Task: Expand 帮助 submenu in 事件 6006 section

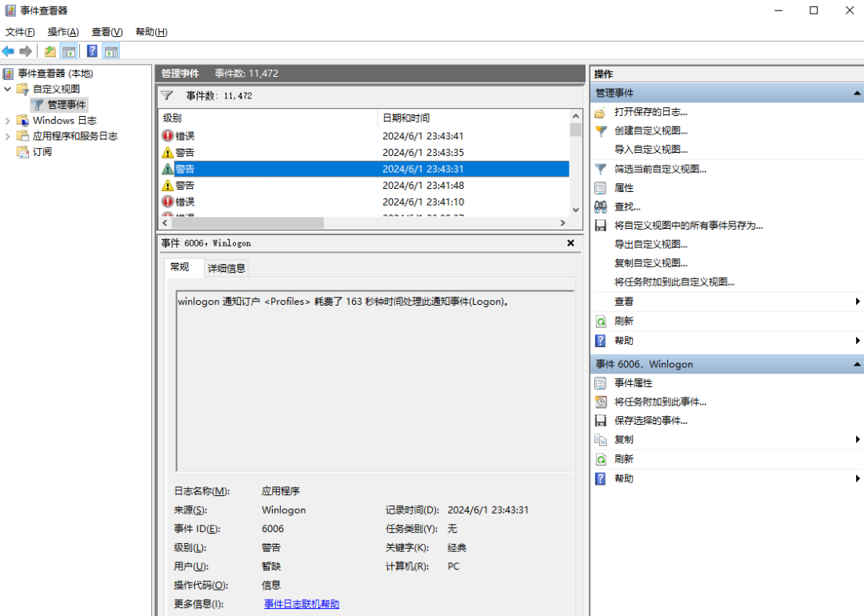Action: click(x=858, y=478)
